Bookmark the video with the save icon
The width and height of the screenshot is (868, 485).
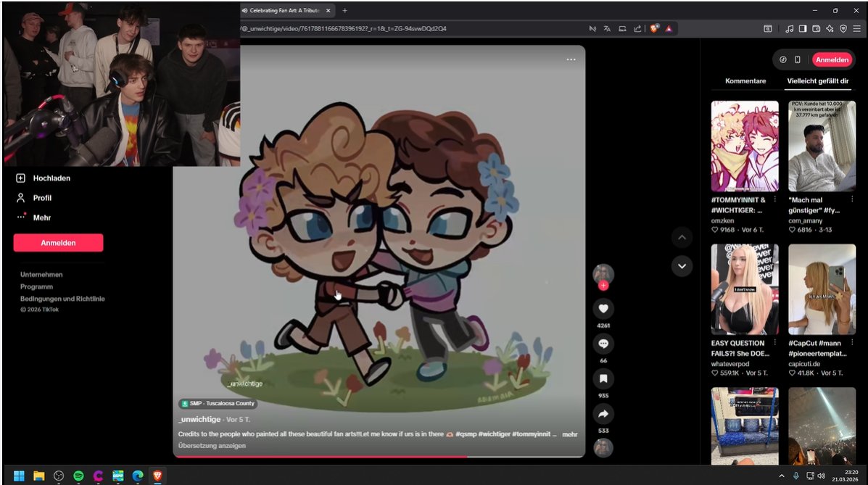[603, 378]
